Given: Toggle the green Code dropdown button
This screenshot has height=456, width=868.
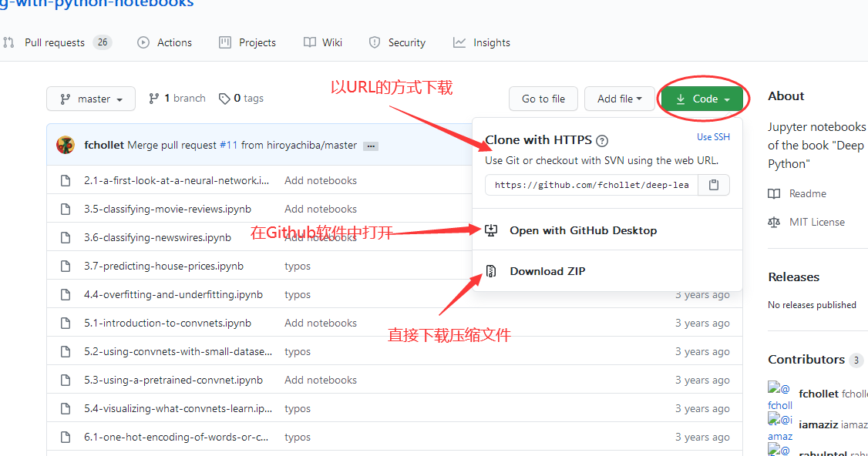Looking at the screenshot, I should [x=702, y=99].
